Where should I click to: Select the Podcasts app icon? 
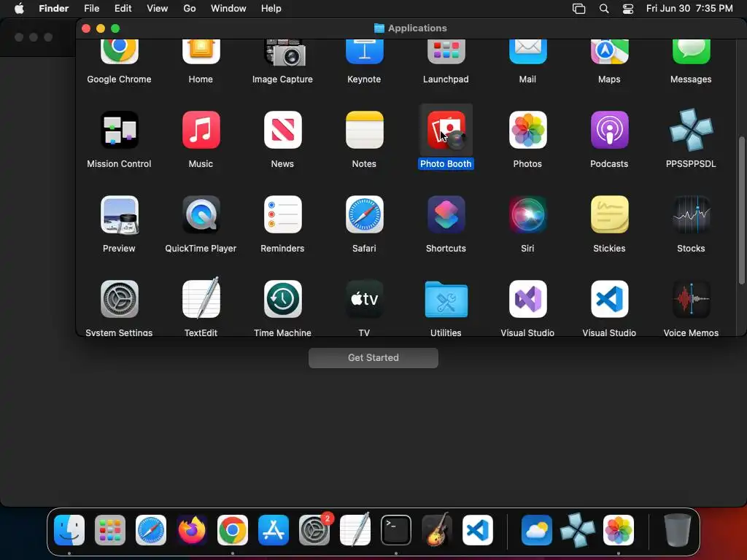[x=609, y=130]
